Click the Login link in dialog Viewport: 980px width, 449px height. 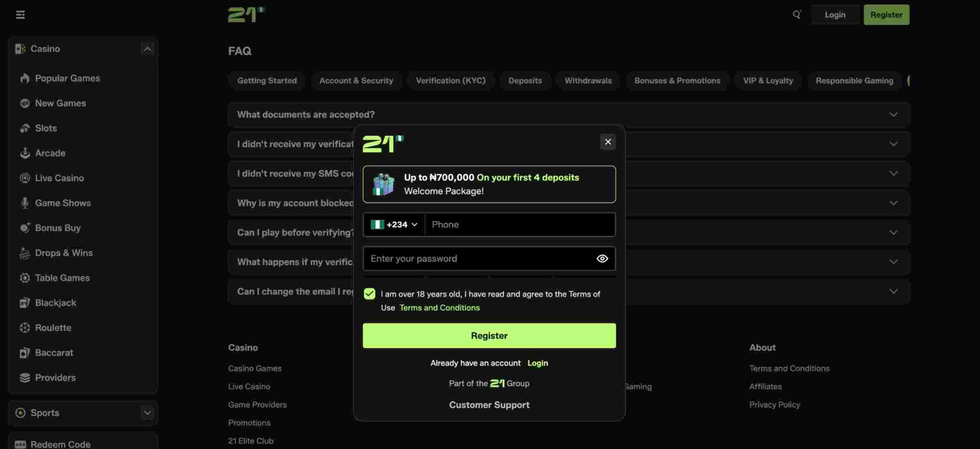[537, 363]
